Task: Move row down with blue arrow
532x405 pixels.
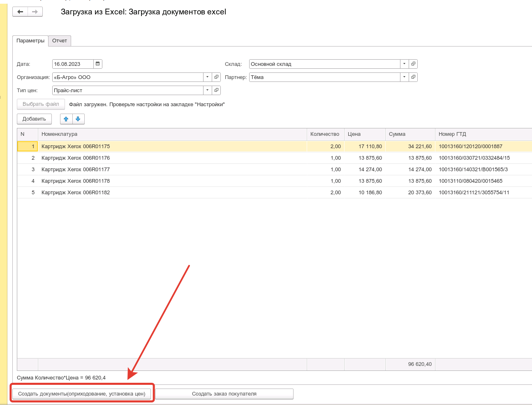Action: point(78,119)
